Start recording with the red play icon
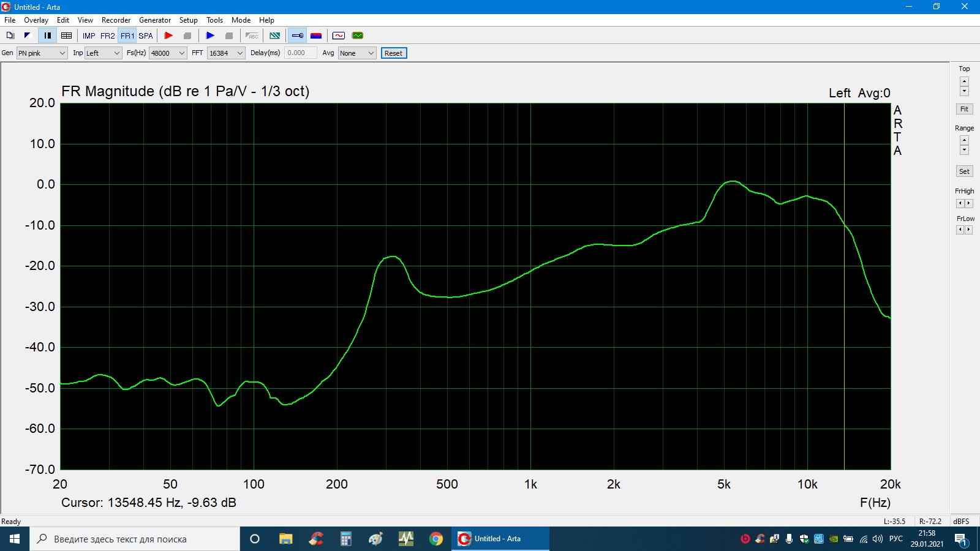Image resolution: width=980 pixels, height=551 pixels. click(x=168, y=36)
